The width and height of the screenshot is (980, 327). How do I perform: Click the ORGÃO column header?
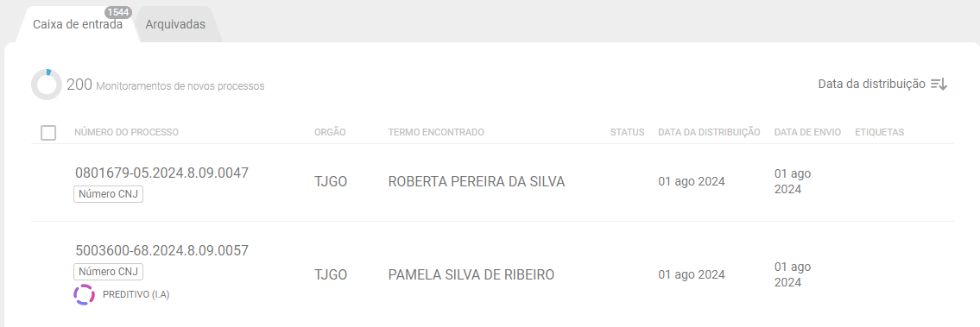pyautogui.click(x=330, y=132)
